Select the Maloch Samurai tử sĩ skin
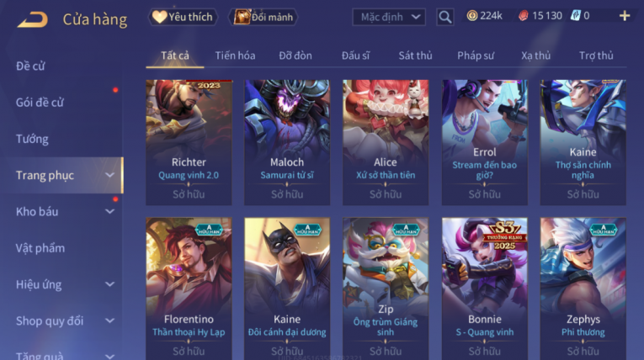 [287, 142]
